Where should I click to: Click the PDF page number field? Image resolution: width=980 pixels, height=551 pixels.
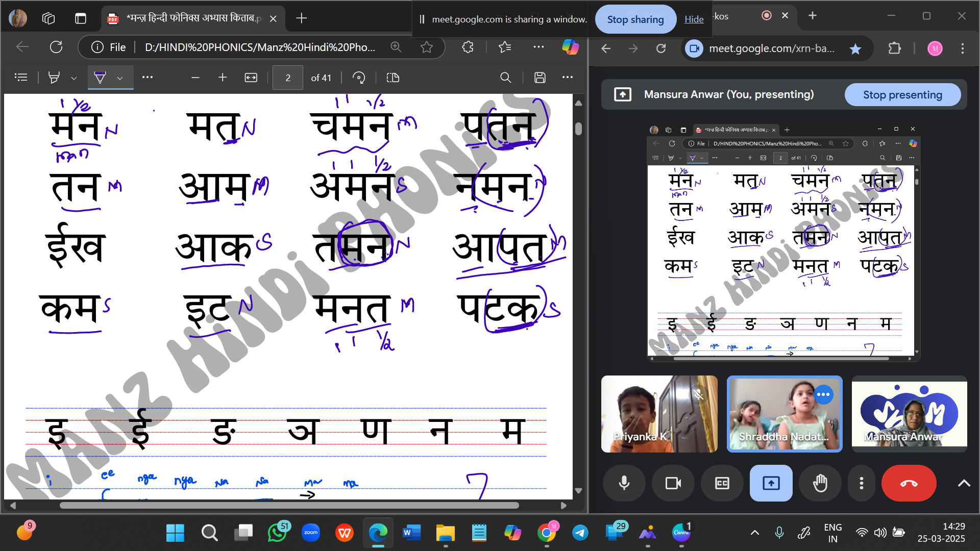(288, 78)
